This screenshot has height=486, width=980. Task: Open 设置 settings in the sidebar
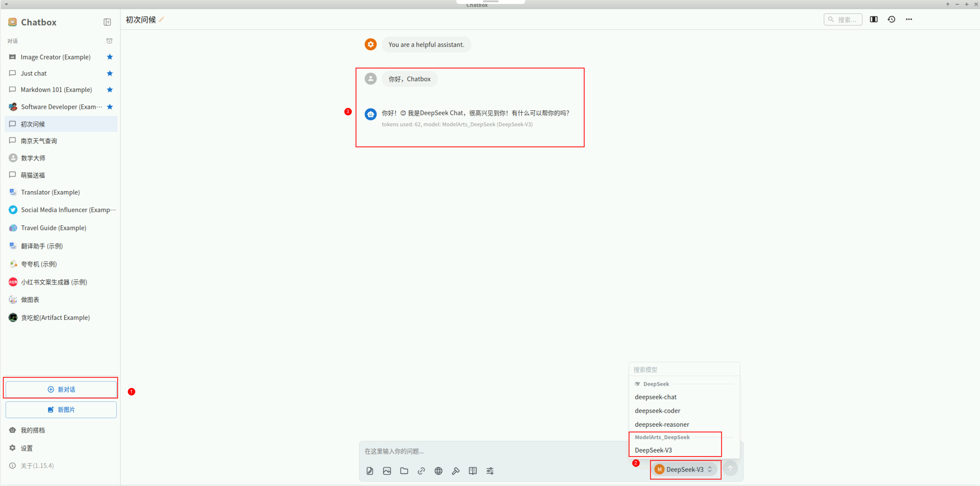(27, 448)
